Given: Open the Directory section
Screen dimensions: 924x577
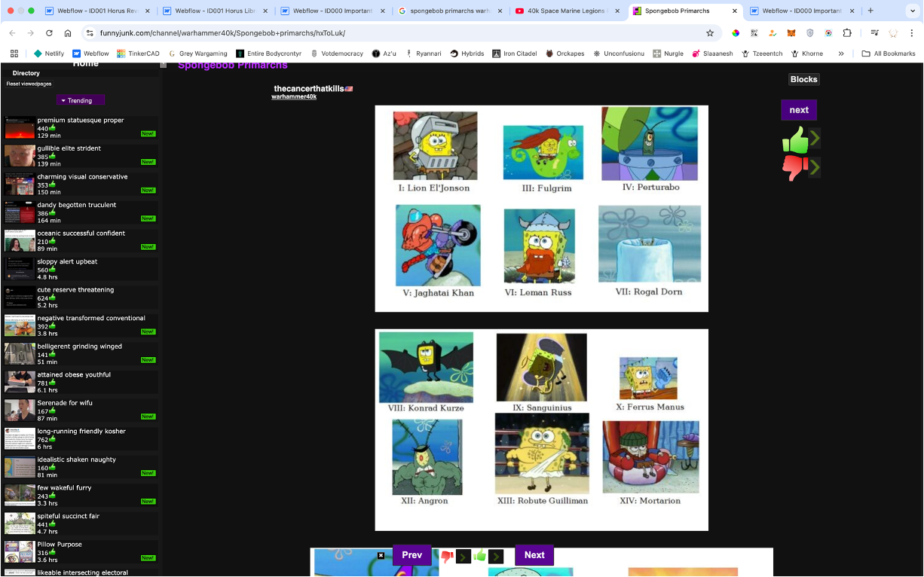Looking at the screenshot, I should [x=26, y=73].
